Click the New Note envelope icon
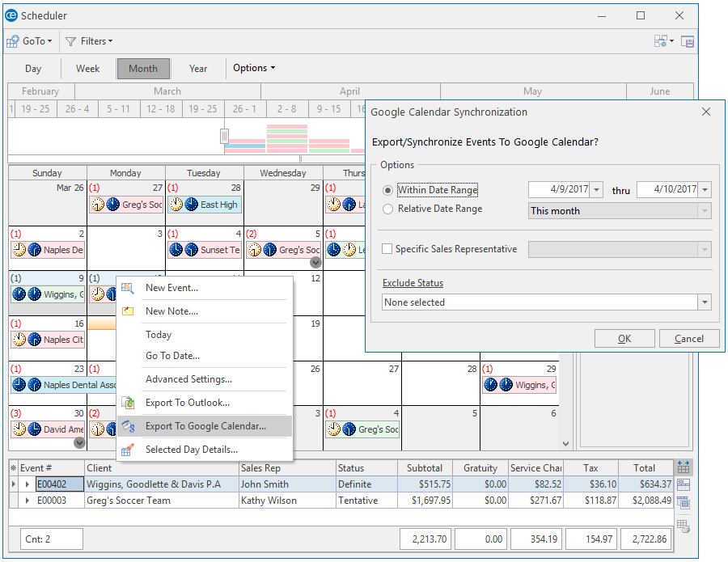The height and width of the screenshot is (562, 728). click(x=128, y=311)
